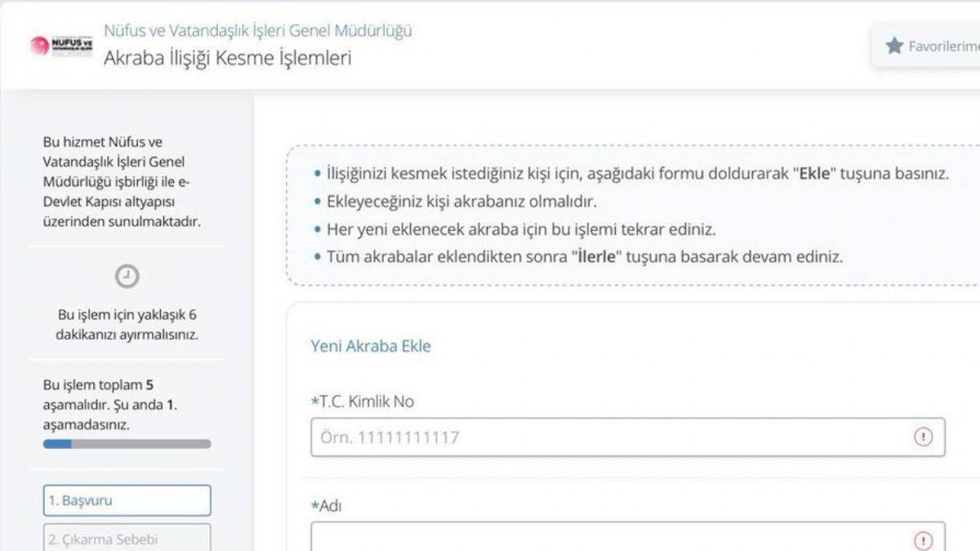Add this service to Favorilerime

tap(939, 47)
